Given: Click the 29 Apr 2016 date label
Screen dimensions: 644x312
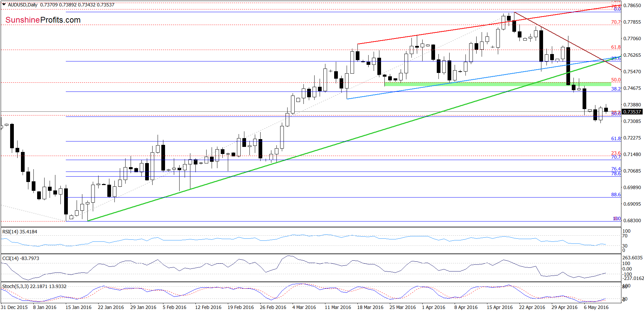Looking at the screenshot, I should click(564, 307).
